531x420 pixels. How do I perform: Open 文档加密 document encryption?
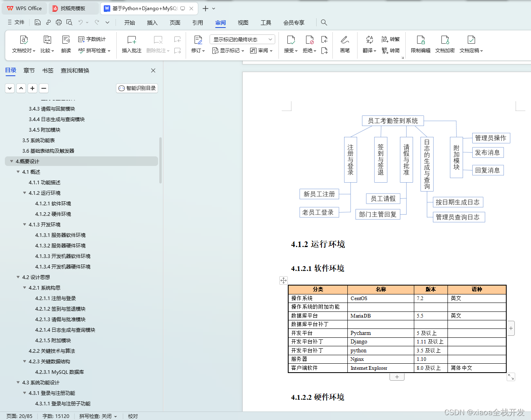tap(445, 45)
